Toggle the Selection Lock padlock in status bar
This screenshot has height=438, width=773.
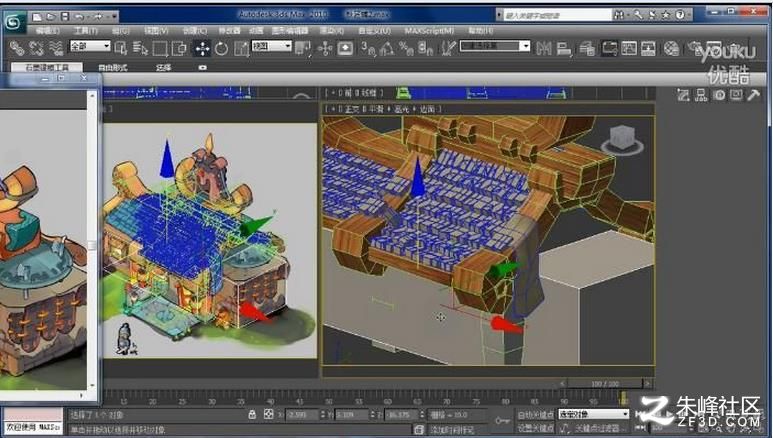click(252, 414)
